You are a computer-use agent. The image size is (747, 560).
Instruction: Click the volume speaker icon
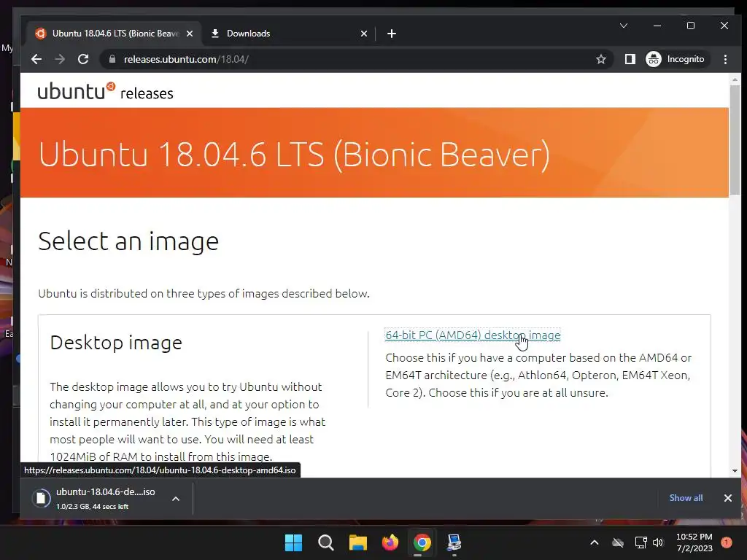[x=658, y=542]
